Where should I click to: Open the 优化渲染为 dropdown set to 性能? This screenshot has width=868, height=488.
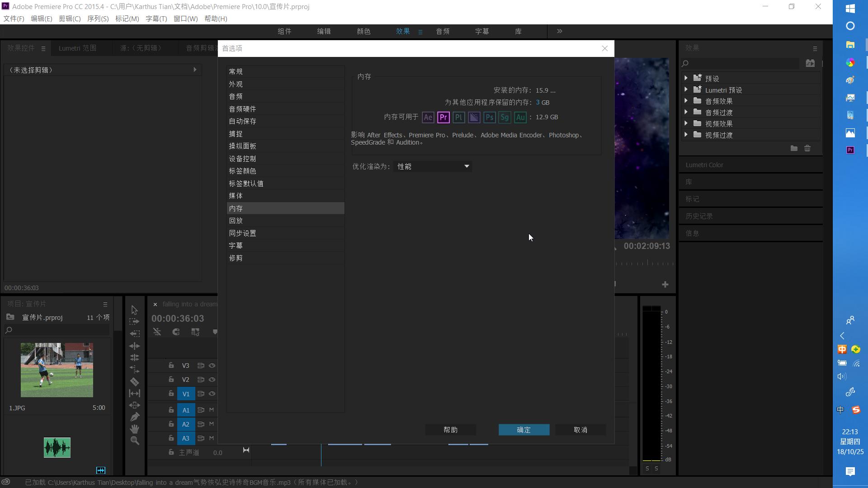click(x=432, y=166)
